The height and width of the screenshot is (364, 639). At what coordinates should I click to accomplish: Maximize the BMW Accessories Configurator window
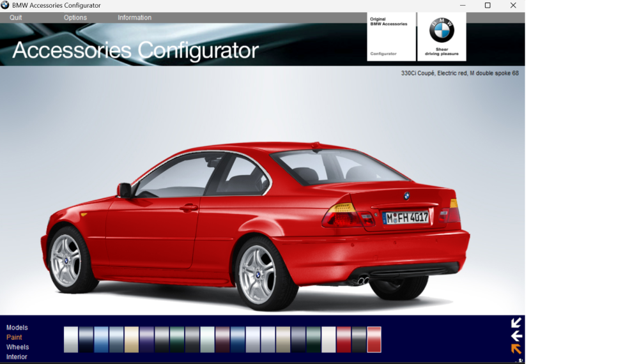488,6
